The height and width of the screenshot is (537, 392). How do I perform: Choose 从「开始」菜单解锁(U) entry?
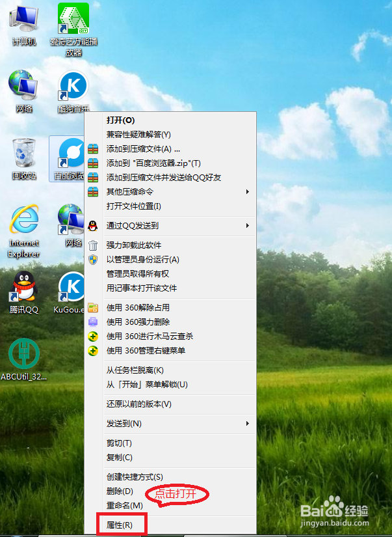tap(170, 385)
